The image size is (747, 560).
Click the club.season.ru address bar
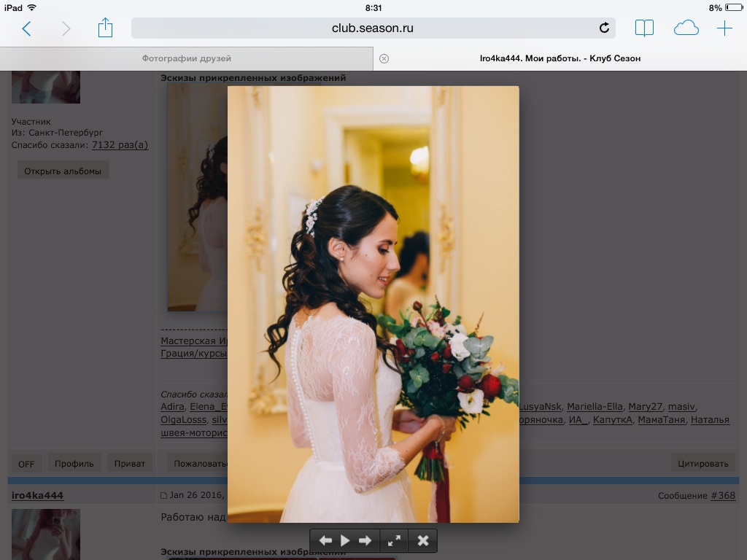pos(373,28)
